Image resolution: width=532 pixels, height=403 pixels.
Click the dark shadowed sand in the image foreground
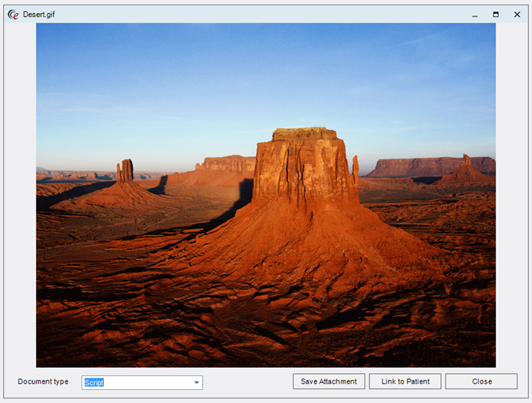coord(154,324)
